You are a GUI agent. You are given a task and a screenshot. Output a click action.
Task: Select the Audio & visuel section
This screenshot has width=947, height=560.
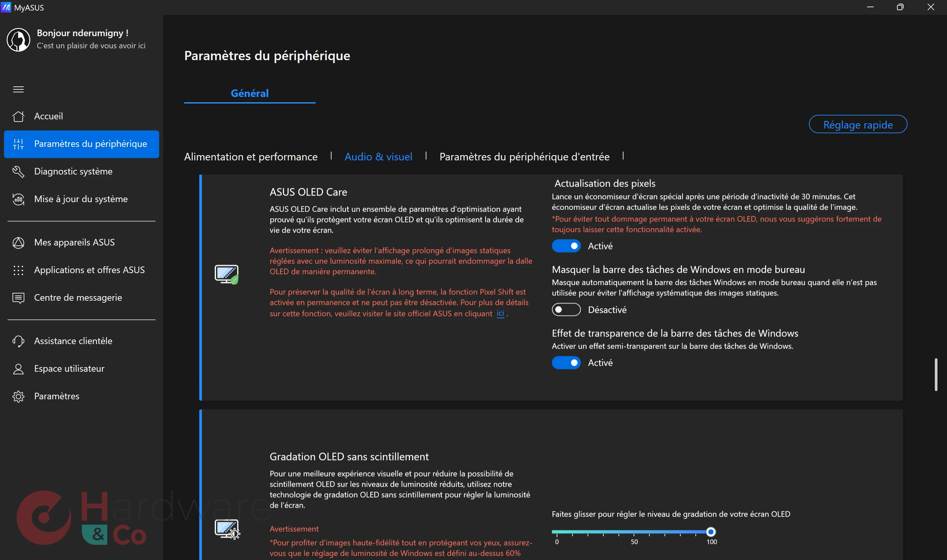(x=378, y=157)
